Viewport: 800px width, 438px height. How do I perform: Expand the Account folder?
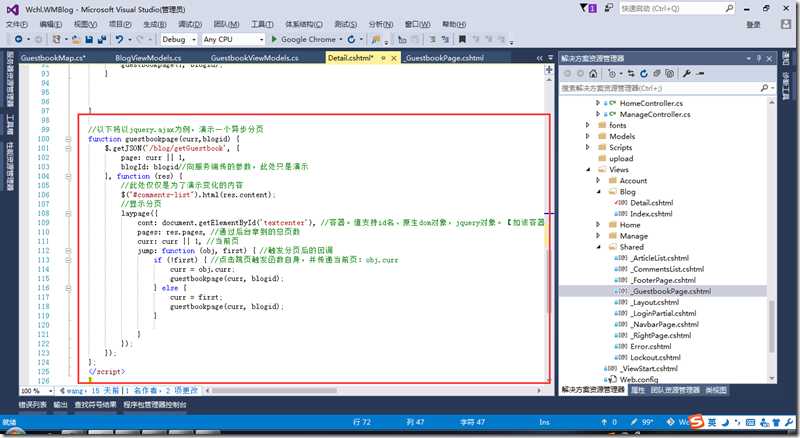point(598,181)
